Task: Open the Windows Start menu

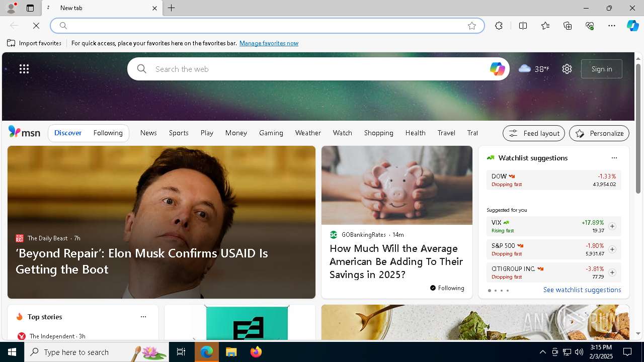Action: click(12, 352)
